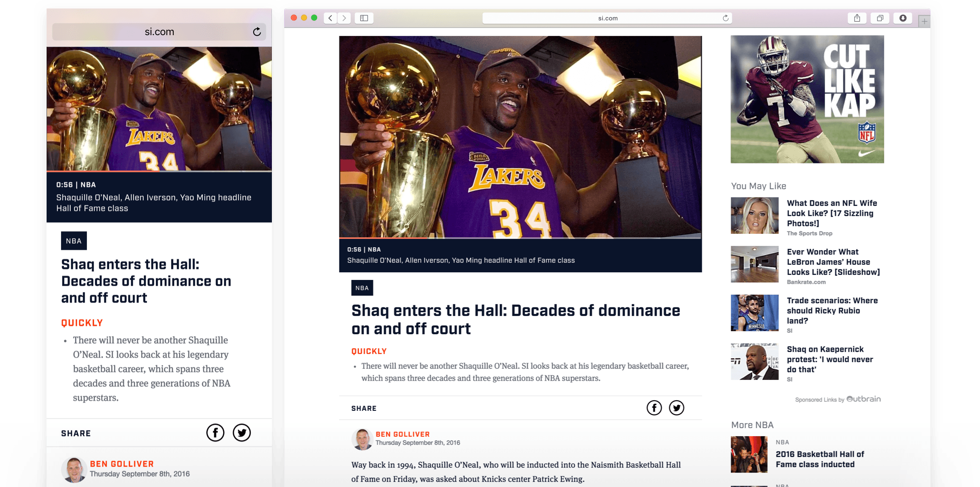
Task: Click 'SHARE' label in desktop article
Action: pos(364,408)
